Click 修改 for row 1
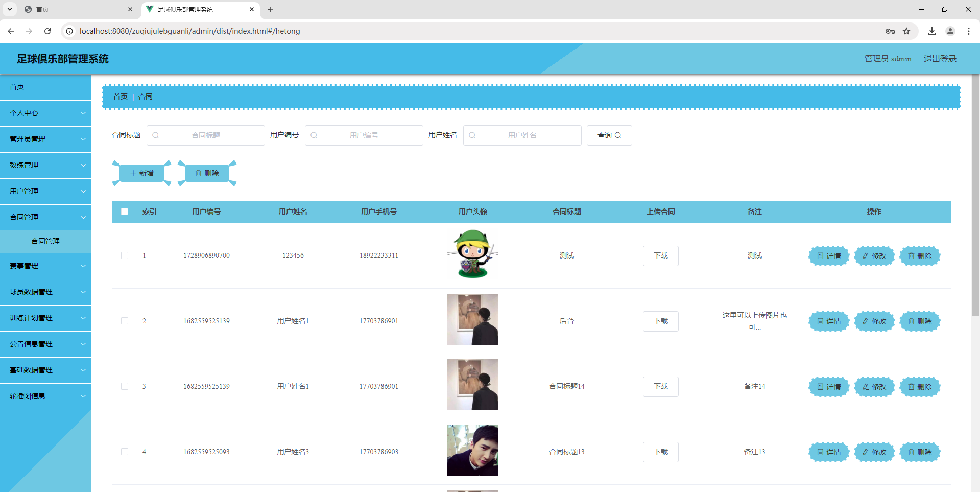This screenshot has height=492, width=980. [x=874, y=256]
